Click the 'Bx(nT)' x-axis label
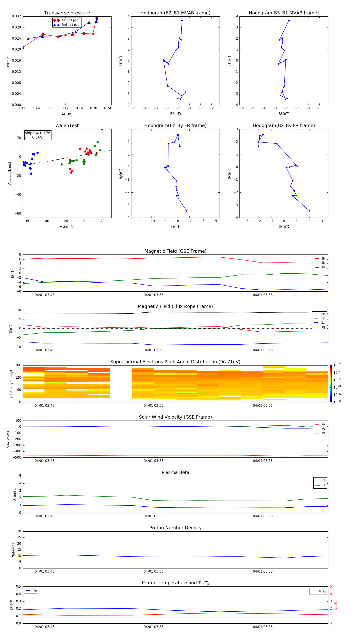351x644 pixels. click(284, 227)
